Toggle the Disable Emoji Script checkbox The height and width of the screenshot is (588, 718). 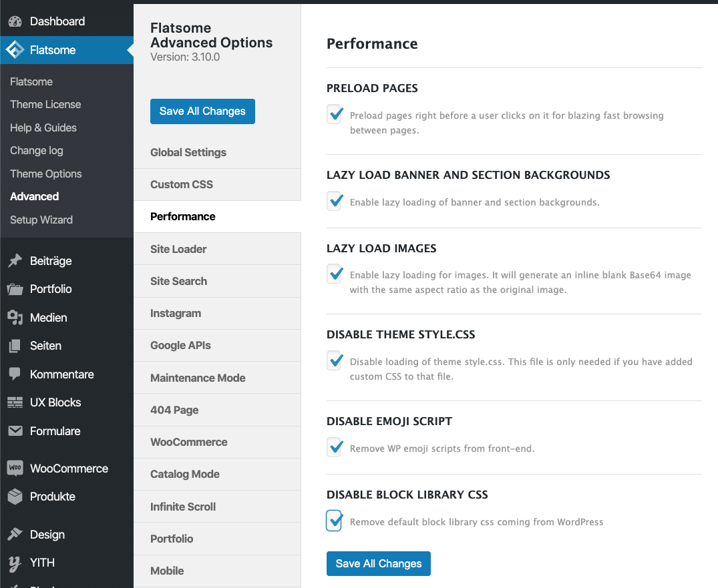coord(335,447)
